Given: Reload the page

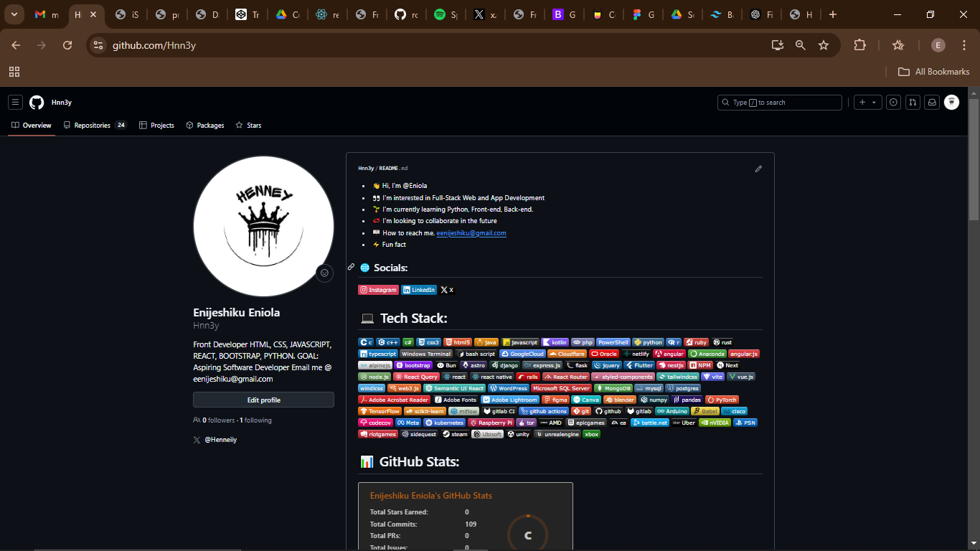Looking at the screenshot, I should click(x=67, y=44).
